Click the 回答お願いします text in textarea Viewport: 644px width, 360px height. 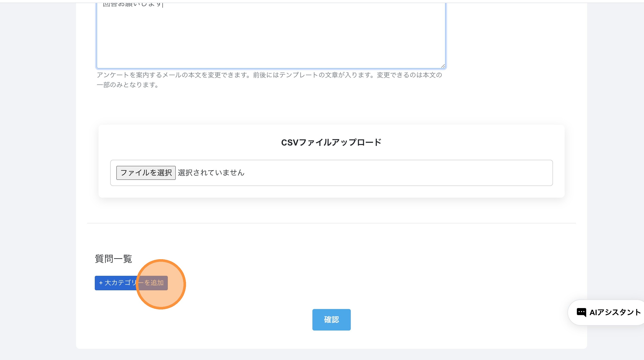coord(132,5)
